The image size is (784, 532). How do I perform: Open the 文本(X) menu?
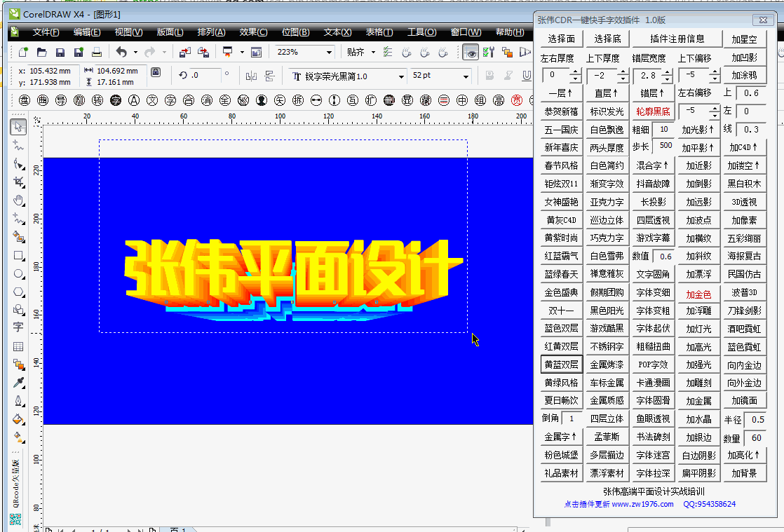[337, 32]
